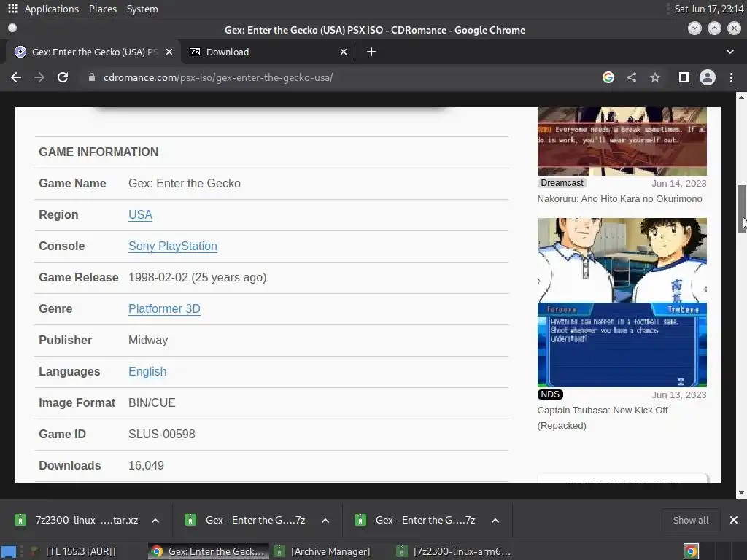
Task: Expand options for the first Gex .7z download
Action: 325,521
